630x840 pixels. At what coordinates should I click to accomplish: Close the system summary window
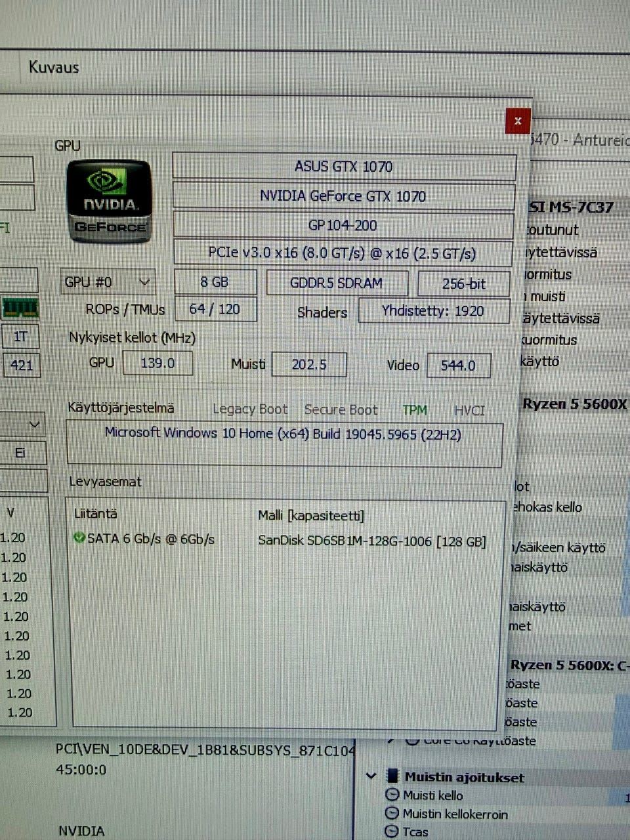pos(518,121)
